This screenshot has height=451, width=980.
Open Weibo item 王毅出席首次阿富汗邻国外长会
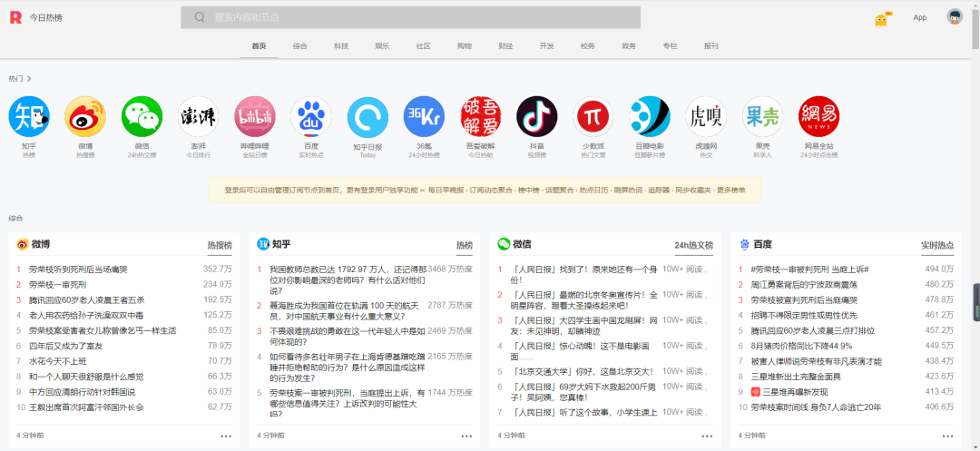86,407
